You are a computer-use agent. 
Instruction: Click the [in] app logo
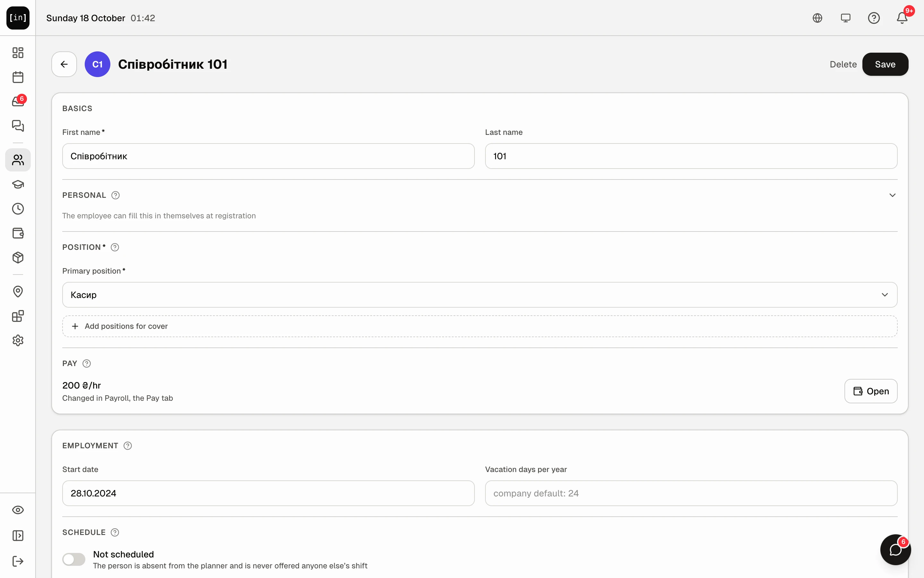click(18, 18)
